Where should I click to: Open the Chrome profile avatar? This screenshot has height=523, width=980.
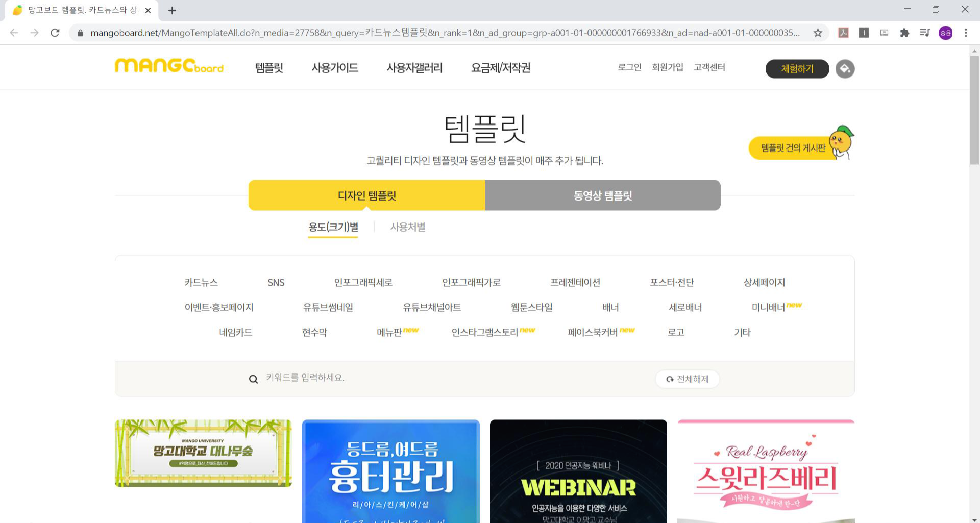(946, 33)
